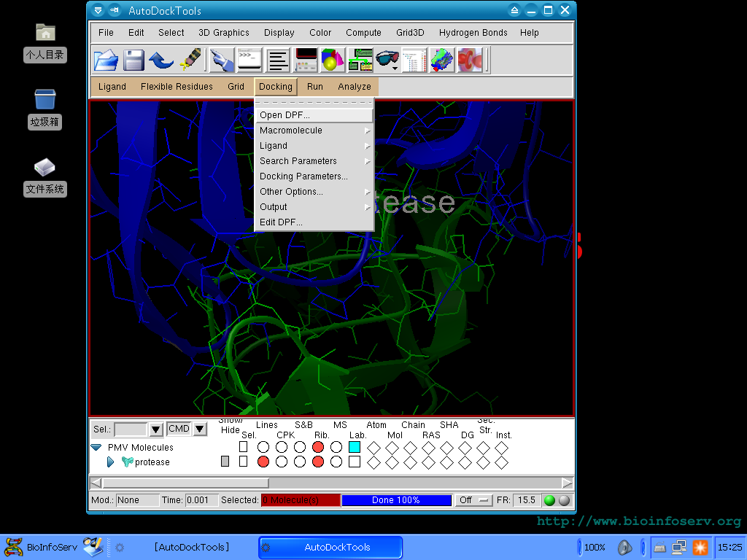
Task: Open the File menu
Action: (x=106, y=32)
